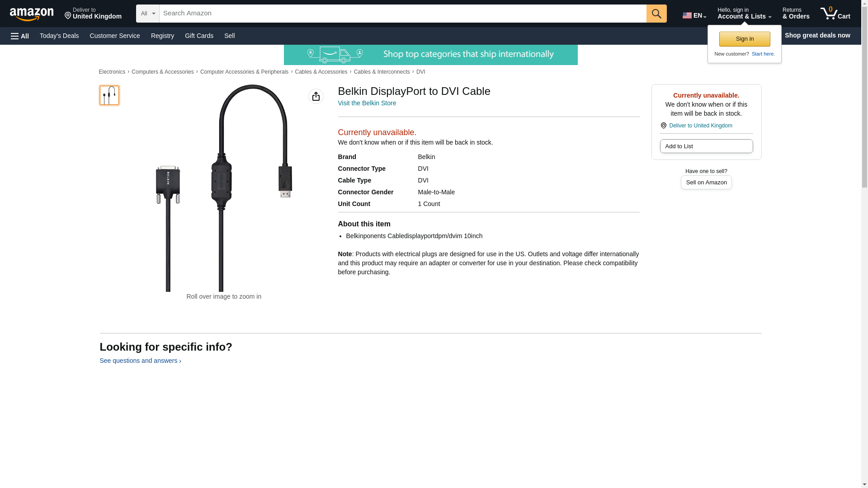Click the share icon on the product image

coord(316,96)
